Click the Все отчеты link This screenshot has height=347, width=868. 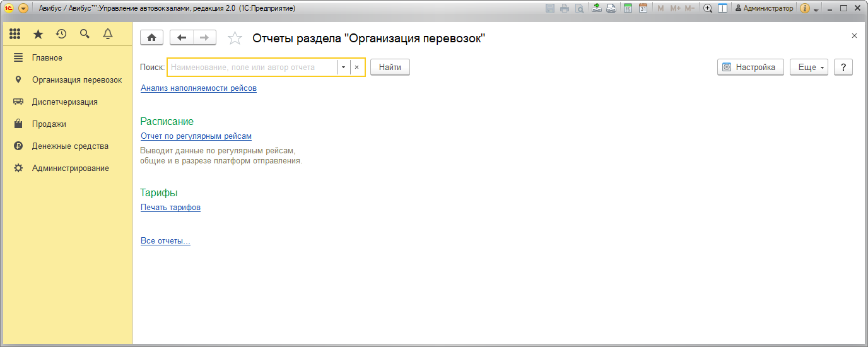(x=165, y=241)
